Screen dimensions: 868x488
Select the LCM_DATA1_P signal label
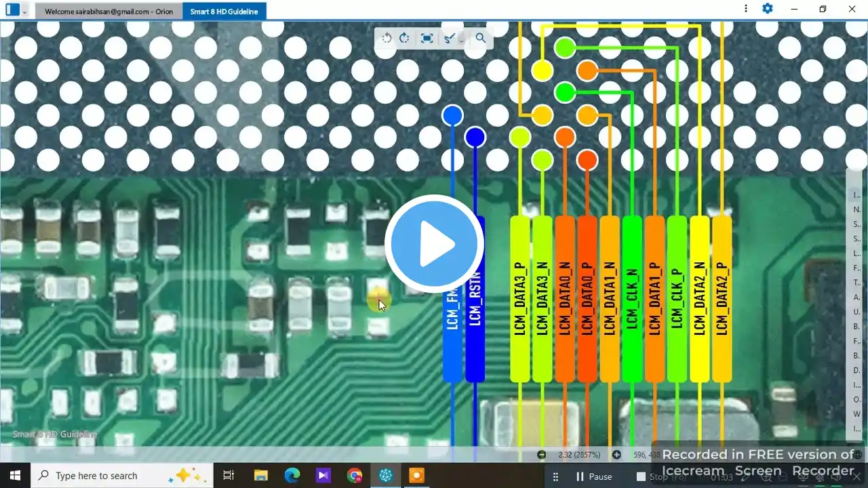pyautogui.click(x=654, y=299)
